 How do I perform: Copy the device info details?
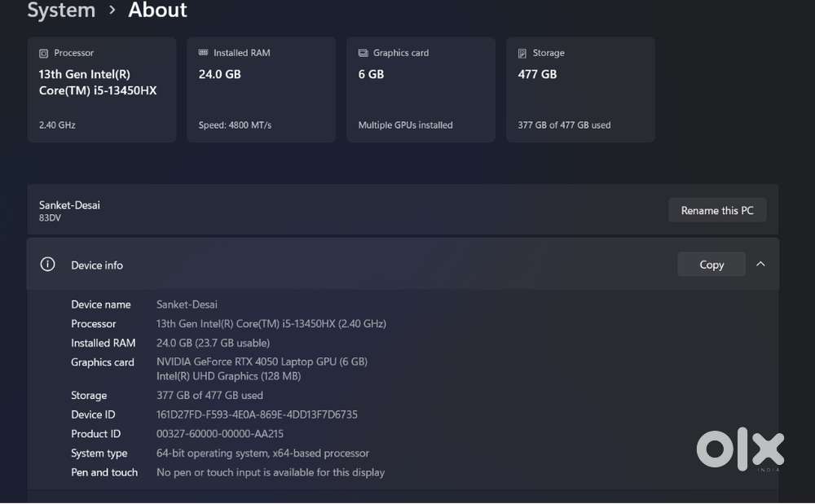click(x=711, y=264)
